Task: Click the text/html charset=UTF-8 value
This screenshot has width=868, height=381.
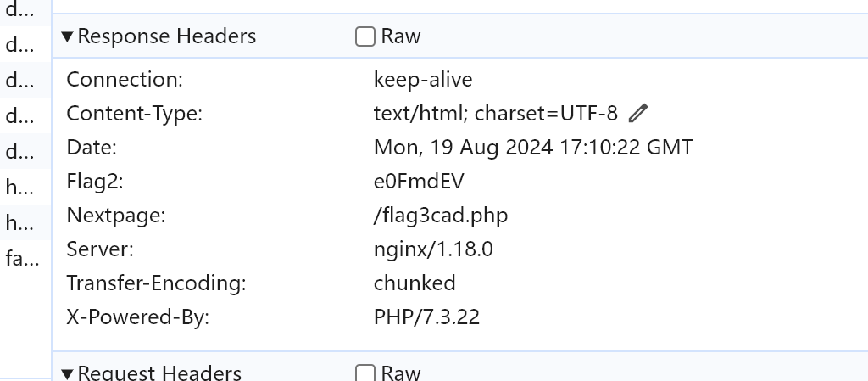Action: click(496, 114)
